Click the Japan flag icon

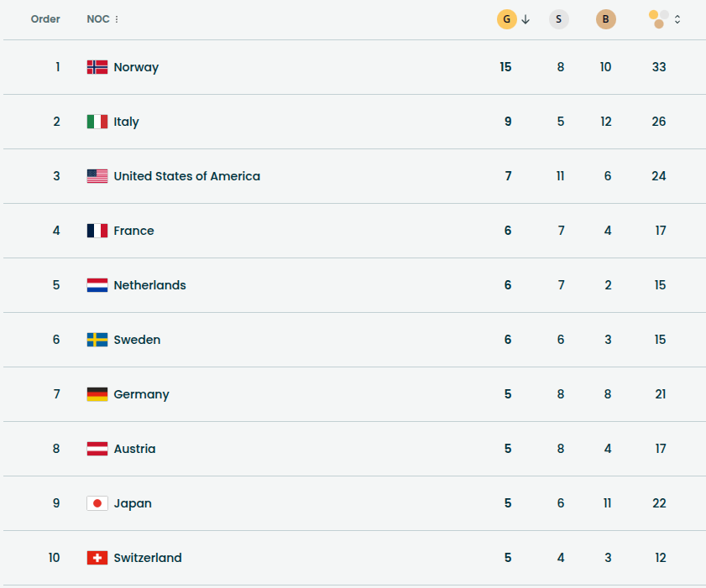[x=97, y=503]
